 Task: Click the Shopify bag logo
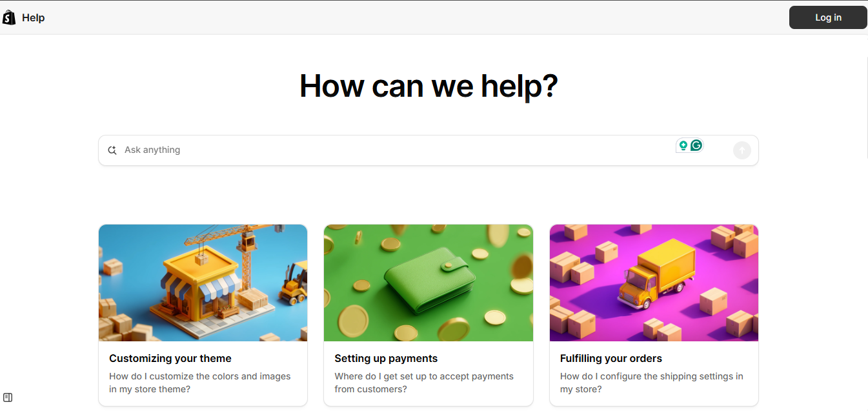coord(9,17)
